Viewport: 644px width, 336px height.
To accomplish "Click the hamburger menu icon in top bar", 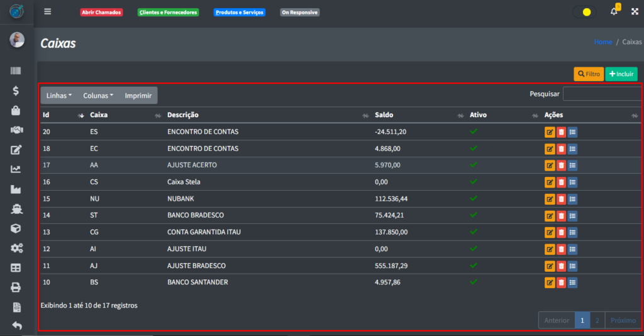I will coord(48,12).
